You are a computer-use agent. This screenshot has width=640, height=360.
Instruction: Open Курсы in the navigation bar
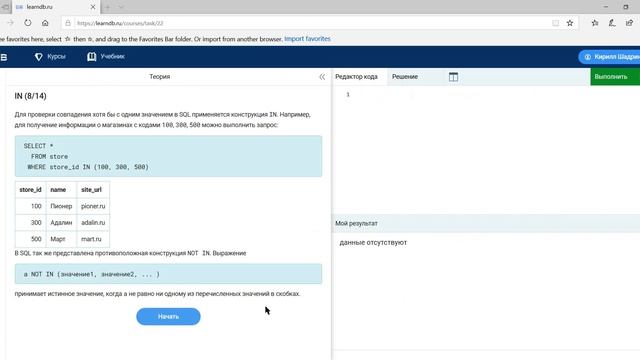(x=50, y=57)
